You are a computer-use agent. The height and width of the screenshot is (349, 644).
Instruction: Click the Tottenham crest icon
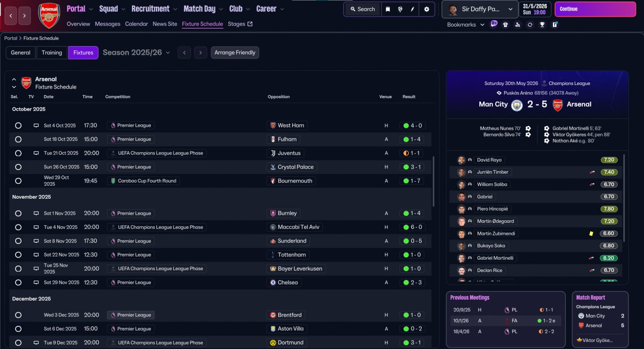273,255
